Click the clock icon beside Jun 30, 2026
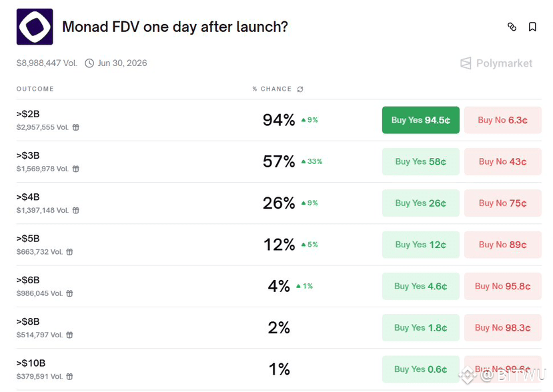The width and height of the screenshot is (553, 392). (90, 63)
